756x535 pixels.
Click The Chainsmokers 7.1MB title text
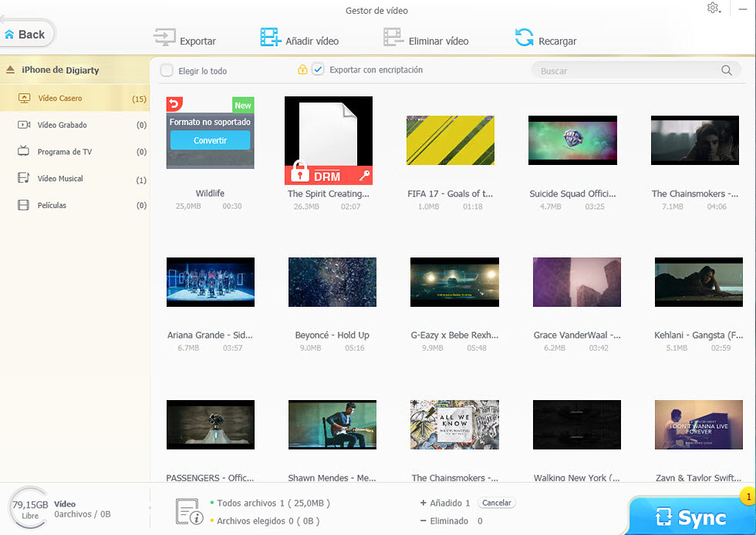coord(695,193)
